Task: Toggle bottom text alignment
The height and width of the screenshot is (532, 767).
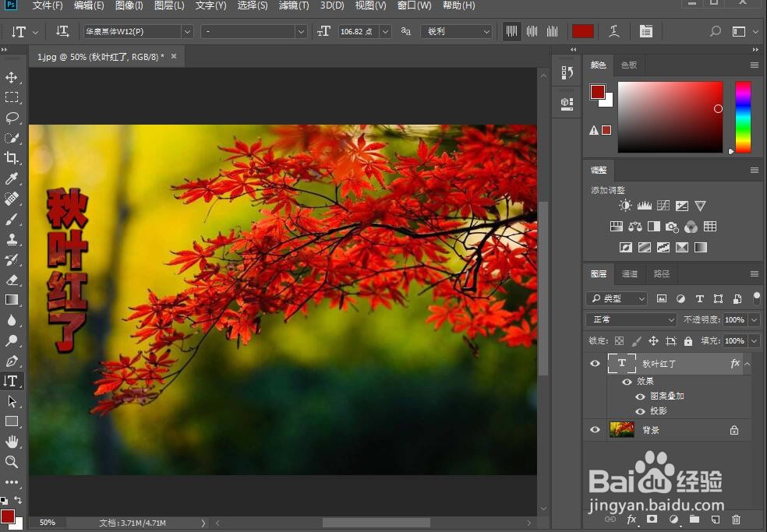Action: (x=553, y=31)
